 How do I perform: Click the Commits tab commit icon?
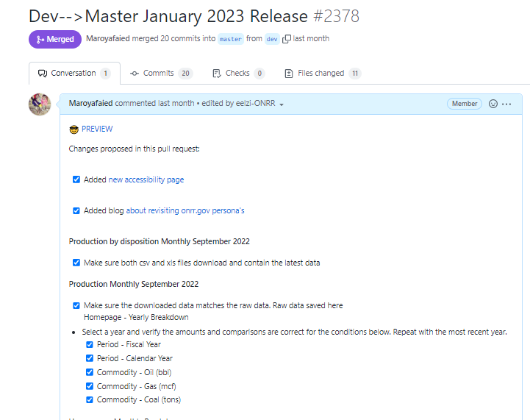tap(135, 74)
